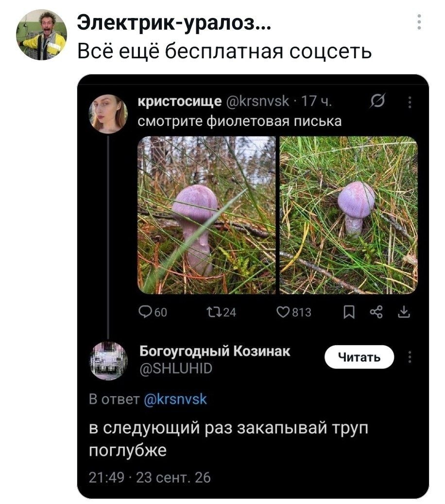Retweet using the icon with 24
This screenshot has width=445, height=504.
point(221,312)
